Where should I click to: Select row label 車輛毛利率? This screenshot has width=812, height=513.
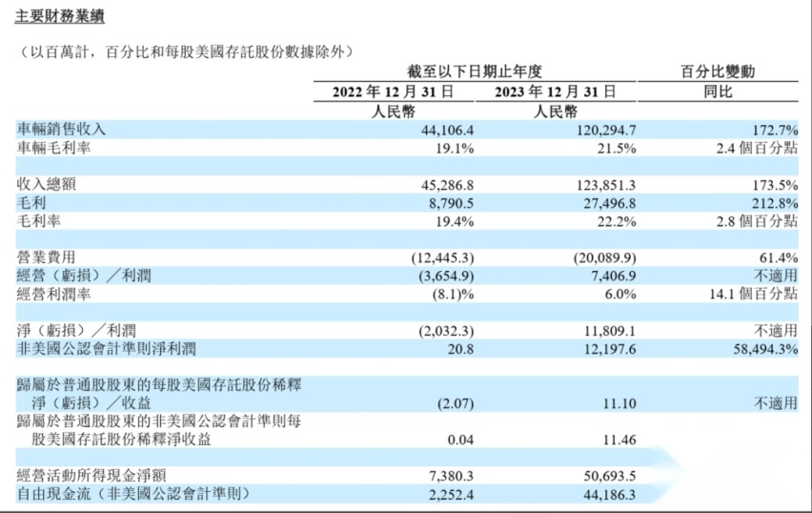[x=54, y=148]
